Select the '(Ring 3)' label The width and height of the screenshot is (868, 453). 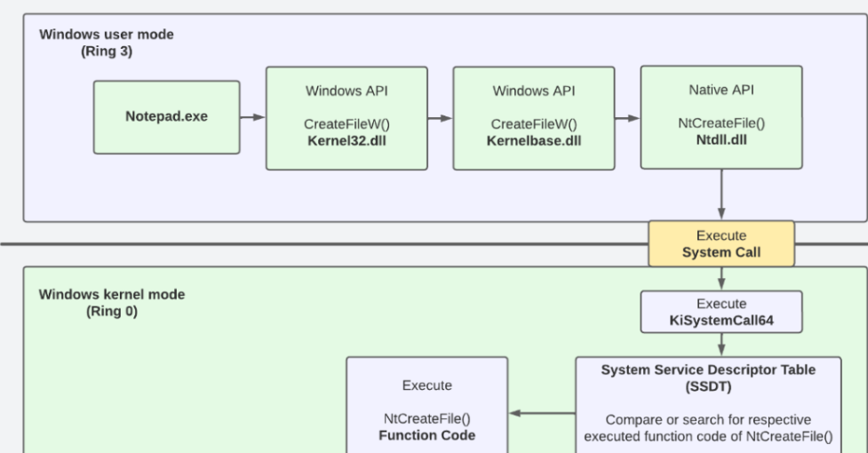coord(107,51)
